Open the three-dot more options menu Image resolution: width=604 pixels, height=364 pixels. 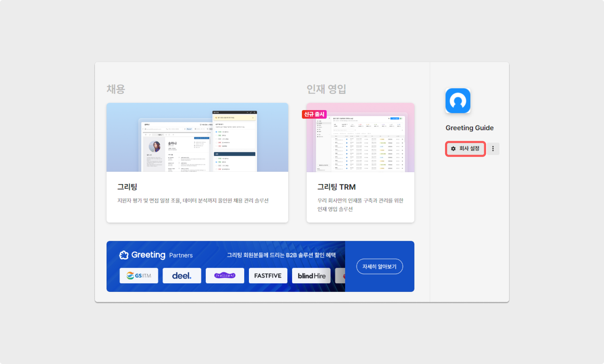tap(493, 149)
